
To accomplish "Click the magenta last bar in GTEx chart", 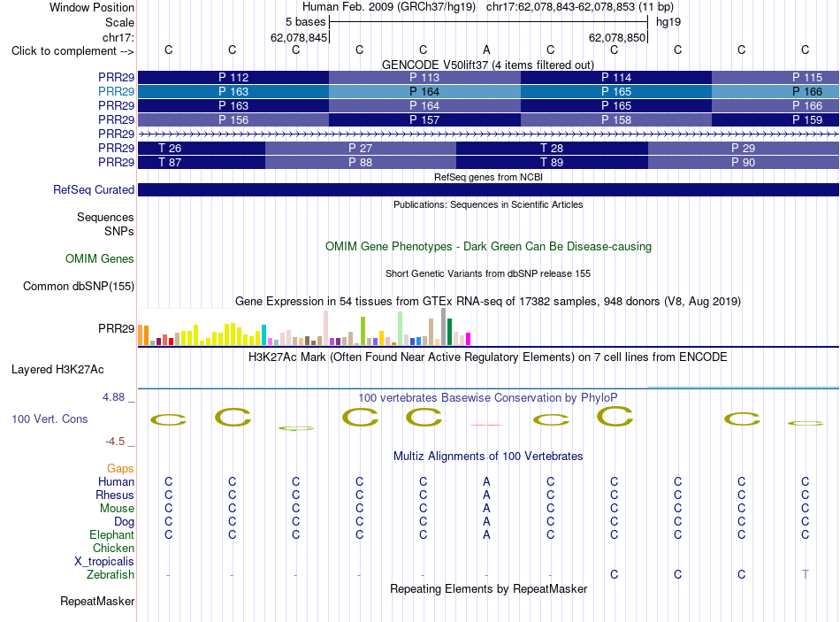I will click(x=468, y=339).
